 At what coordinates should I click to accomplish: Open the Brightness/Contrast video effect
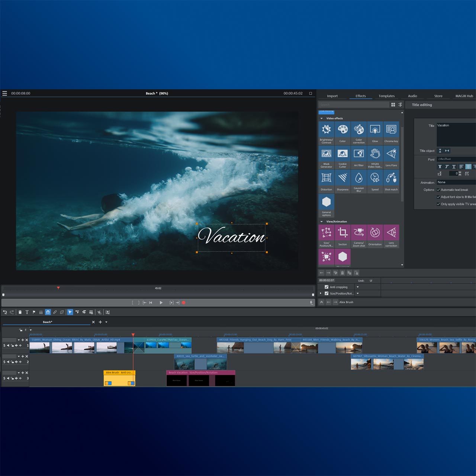[x=326, y=133]
